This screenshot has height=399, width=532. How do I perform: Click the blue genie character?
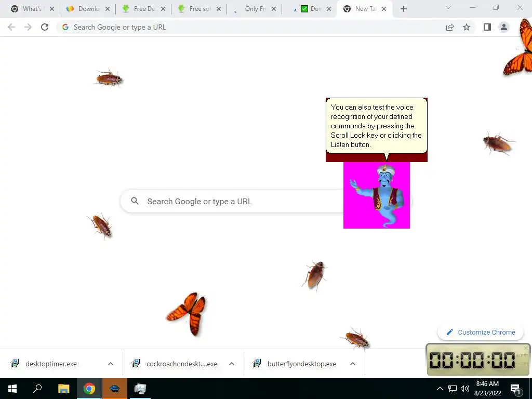377,195
